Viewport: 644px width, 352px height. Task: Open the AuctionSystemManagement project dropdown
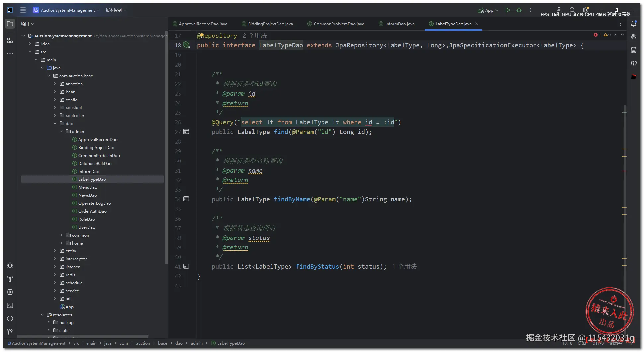[66, 10]
